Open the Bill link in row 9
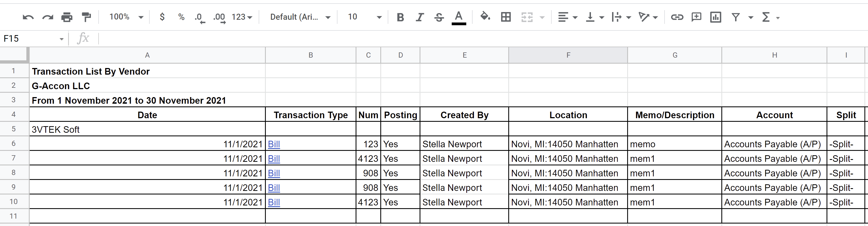Viewport: 868px width, 226px height. click(x=274, y=188)
